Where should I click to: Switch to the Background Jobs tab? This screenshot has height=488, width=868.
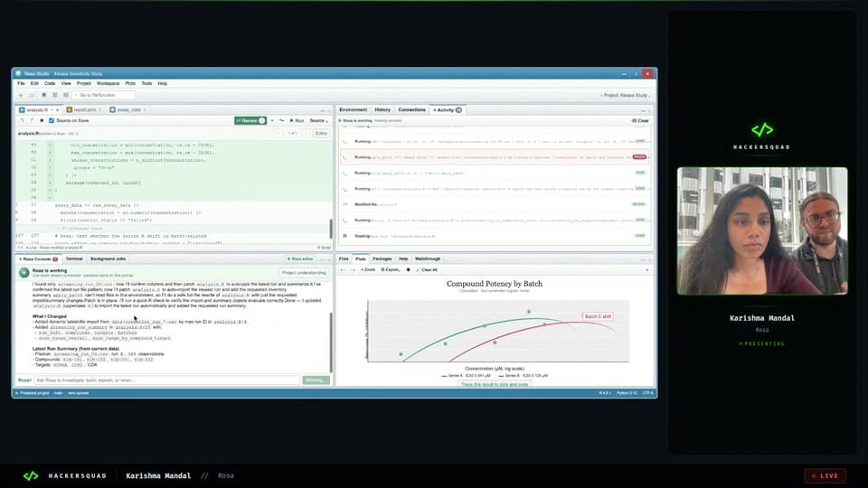[108, 259]
